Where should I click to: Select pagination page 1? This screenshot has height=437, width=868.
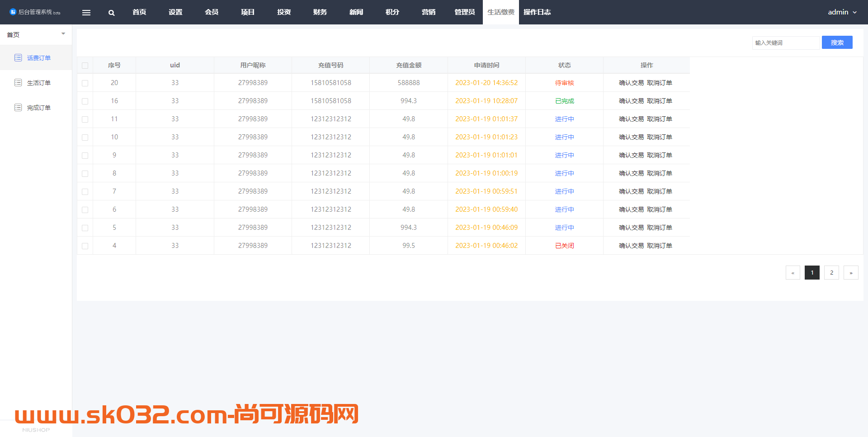[812, 272]
